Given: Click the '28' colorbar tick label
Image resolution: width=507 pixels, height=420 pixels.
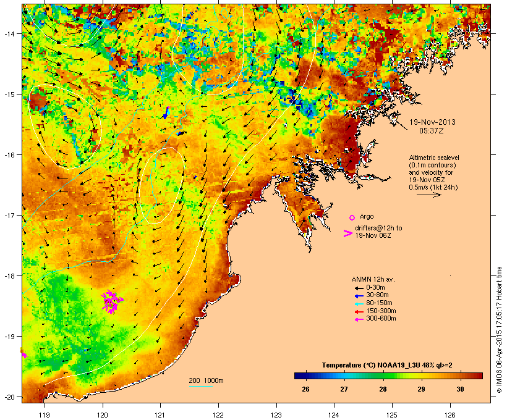Looking at the screenshot, I should pos(383,389).
